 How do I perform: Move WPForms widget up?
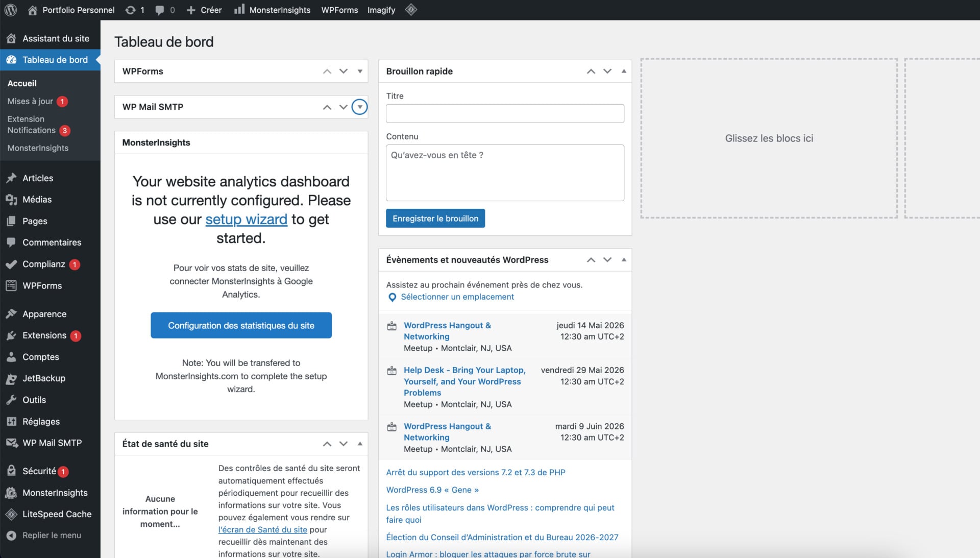click(327, 71)
